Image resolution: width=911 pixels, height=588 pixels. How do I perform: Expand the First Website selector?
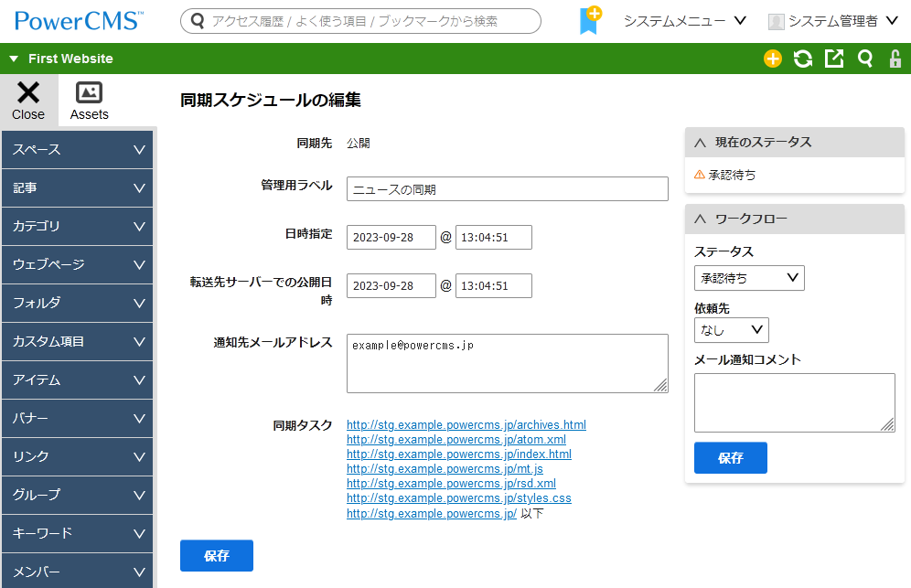pos(61,59)
